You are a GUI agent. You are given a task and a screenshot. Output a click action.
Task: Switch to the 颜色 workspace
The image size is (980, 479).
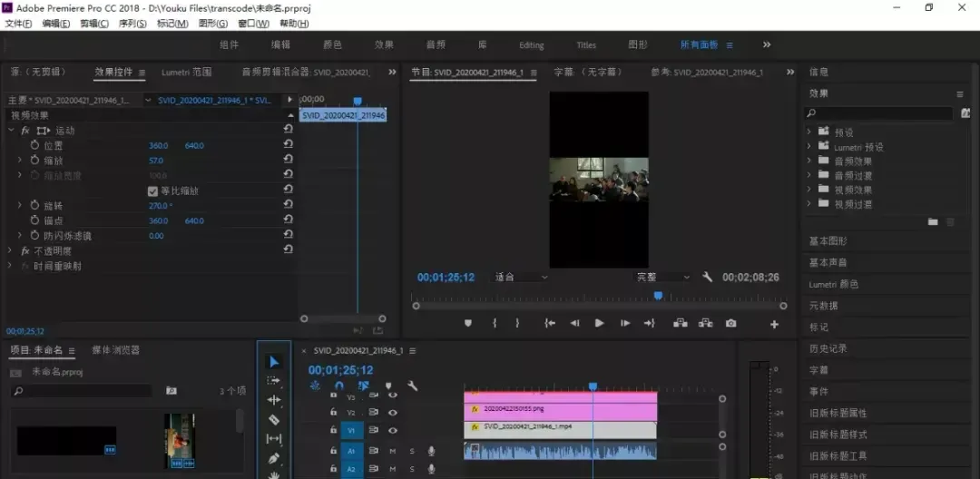(332, 45)
